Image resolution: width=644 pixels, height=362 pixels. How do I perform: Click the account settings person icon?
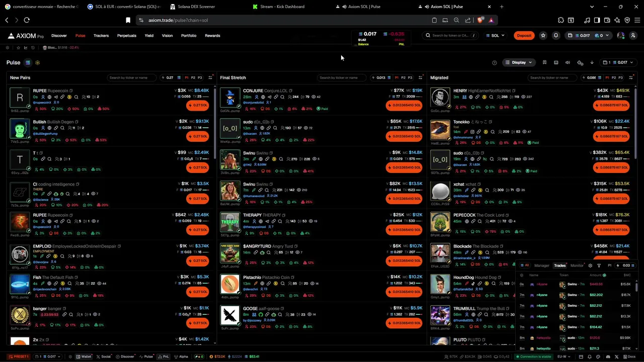[x=633, y=36]
